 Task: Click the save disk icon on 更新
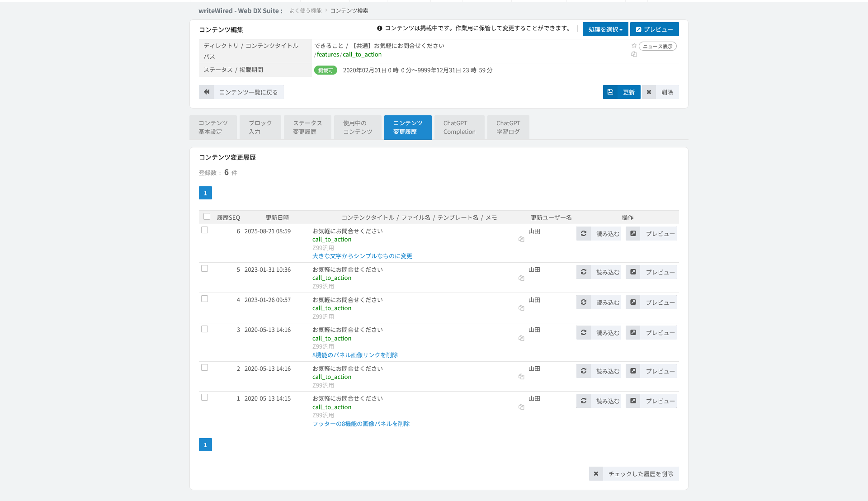pos(610,92)
